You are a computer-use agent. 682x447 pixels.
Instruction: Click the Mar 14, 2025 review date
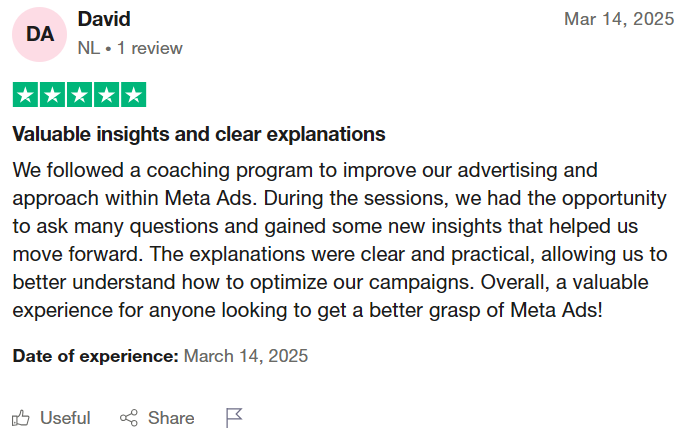[x=619, y=19]
